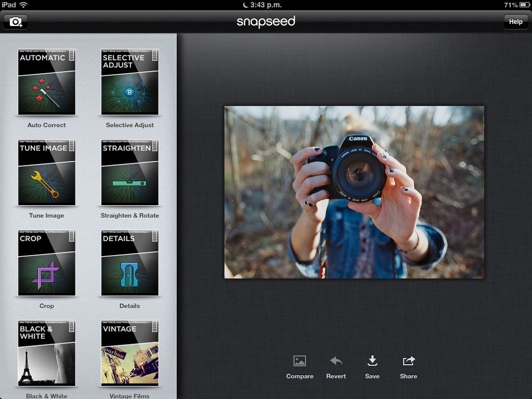Tap the 'Selective Adjust' label
532x399 pixels.
(x=130, y=125)
